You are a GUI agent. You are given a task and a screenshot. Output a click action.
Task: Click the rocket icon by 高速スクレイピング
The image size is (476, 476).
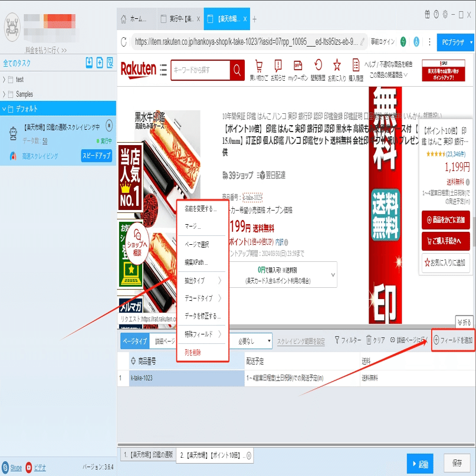click(13, 156)
